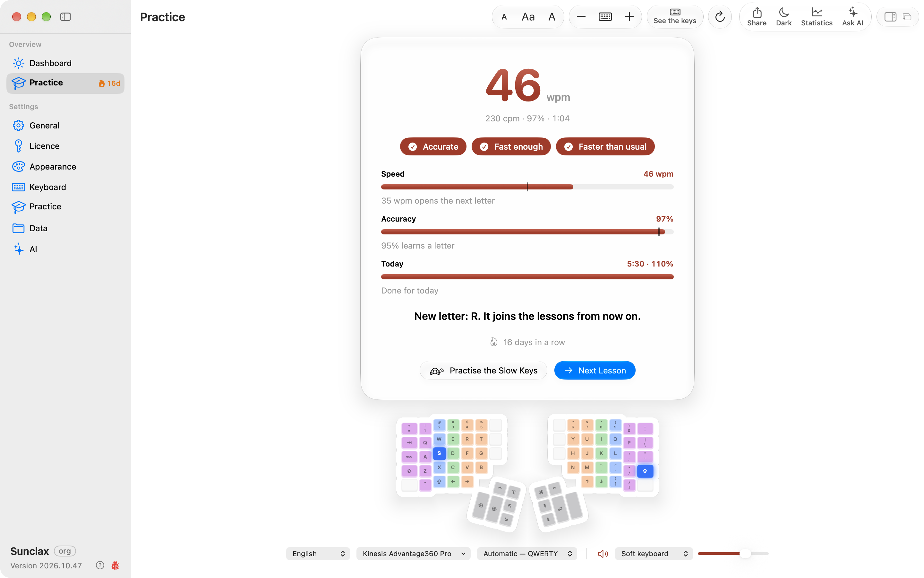
Task: Open Licence settings
Action: coord(65,146)
